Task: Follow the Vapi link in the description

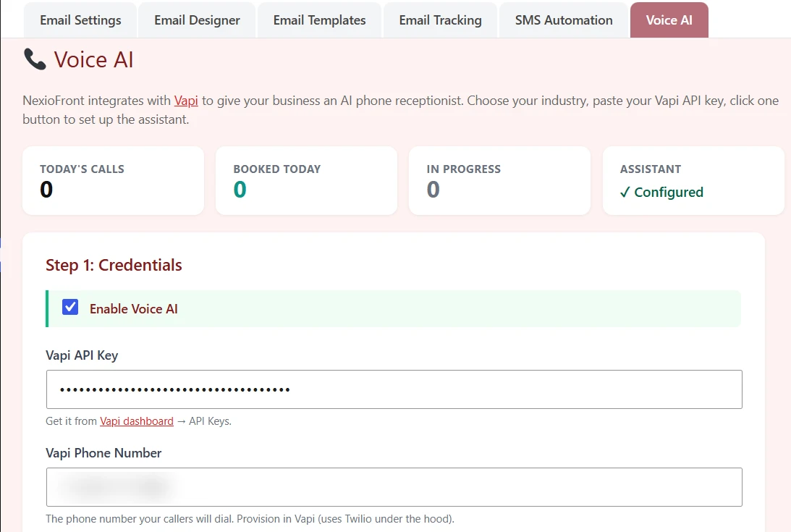Action: point(186,101)
